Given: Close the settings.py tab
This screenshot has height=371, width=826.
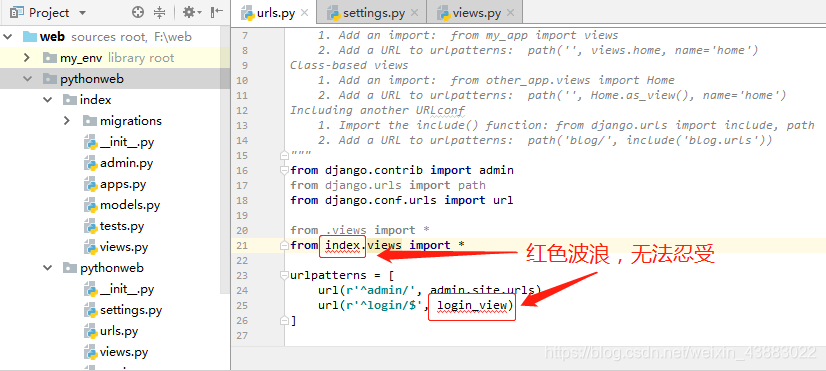Looking at the screenshot, I should click(415, 13).
